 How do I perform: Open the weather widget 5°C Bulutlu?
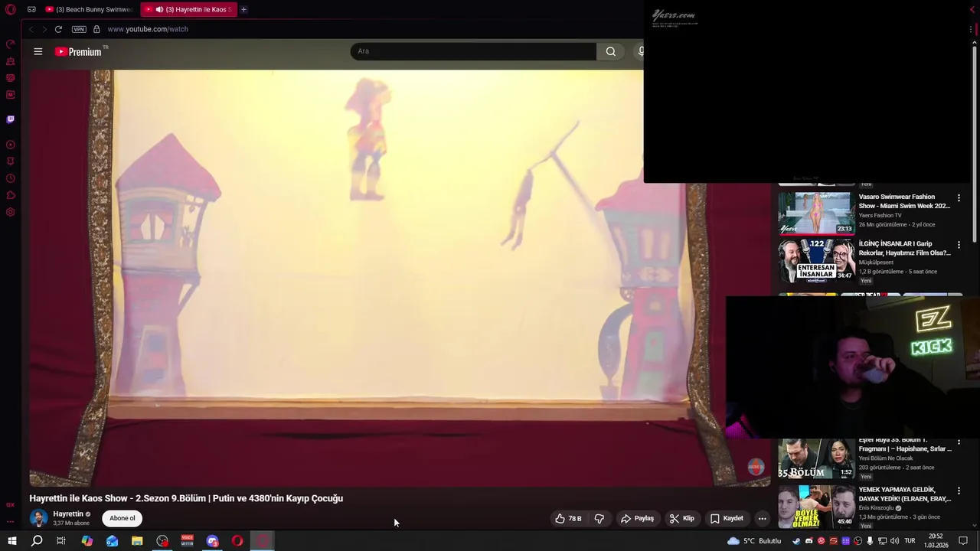click(754, 541)
